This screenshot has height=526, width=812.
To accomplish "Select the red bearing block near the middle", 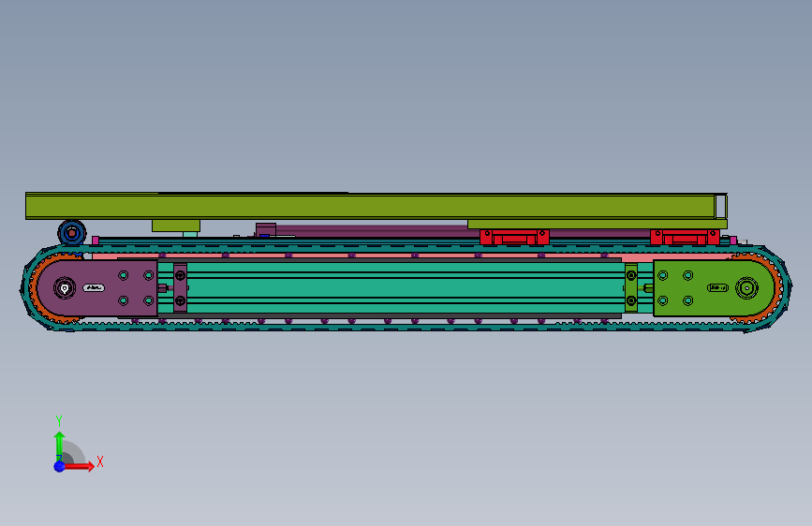I will click(x=514, y=237).
